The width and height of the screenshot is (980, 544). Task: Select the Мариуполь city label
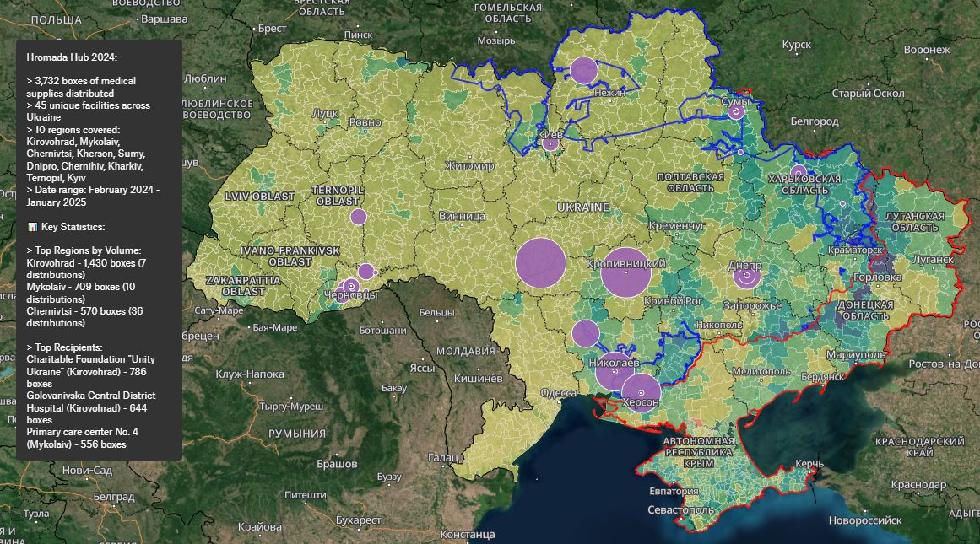point(856,355)
